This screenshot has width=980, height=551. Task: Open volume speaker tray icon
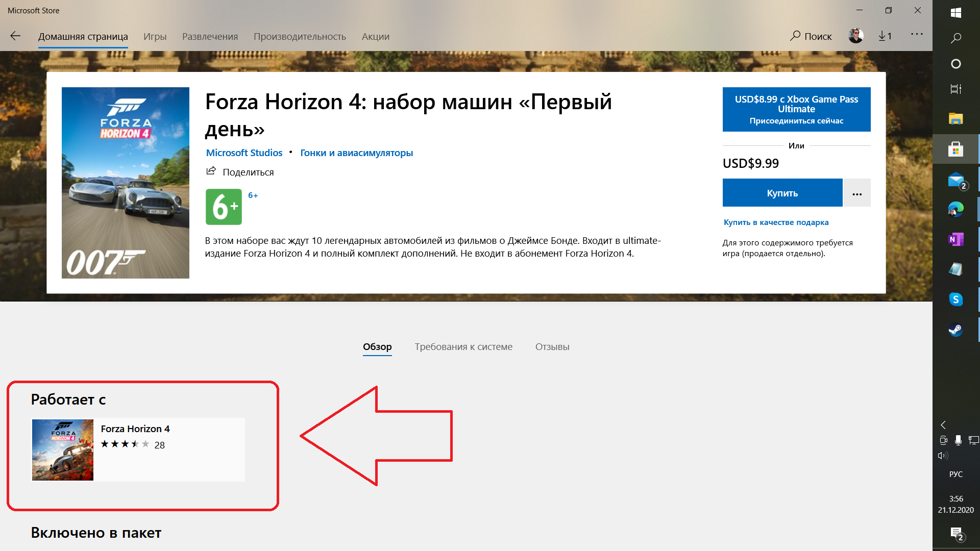[943, 456]
